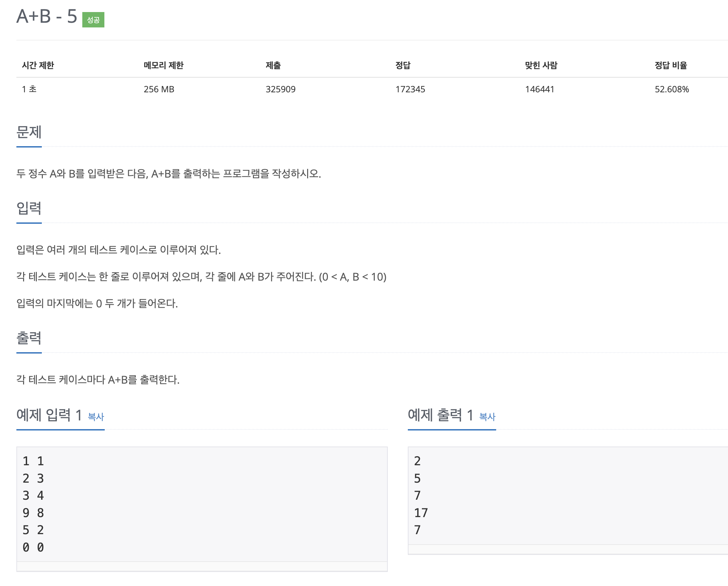Click the 172345 correct answers value

click(410, 89)
